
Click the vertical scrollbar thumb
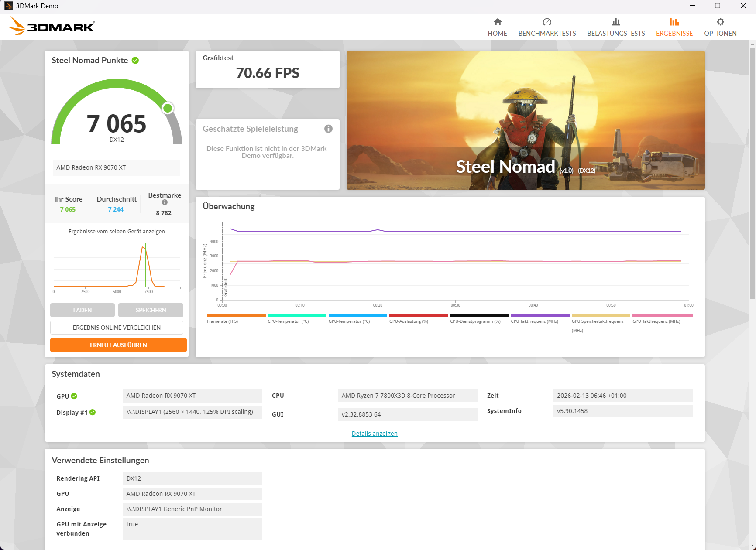(752, 172)
